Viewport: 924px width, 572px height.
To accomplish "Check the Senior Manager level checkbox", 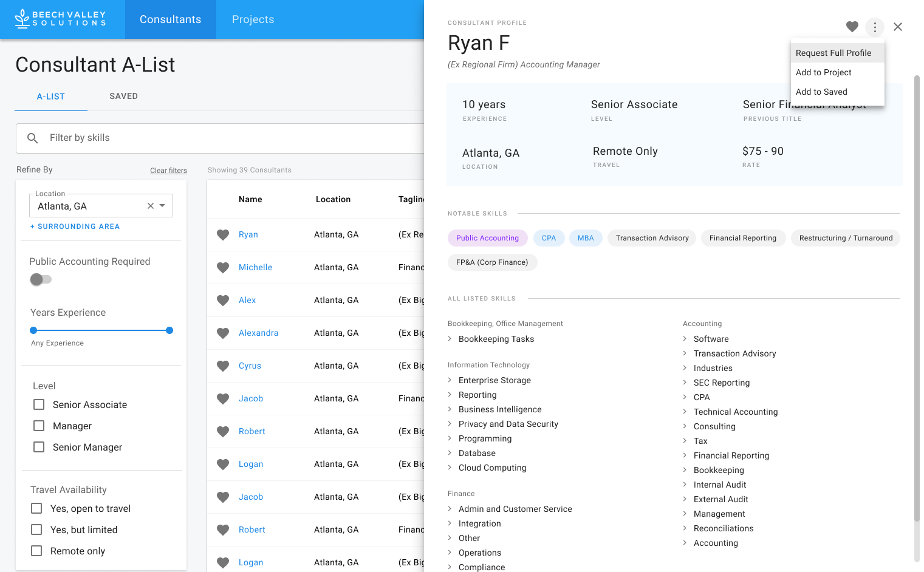I will [39, 447].
